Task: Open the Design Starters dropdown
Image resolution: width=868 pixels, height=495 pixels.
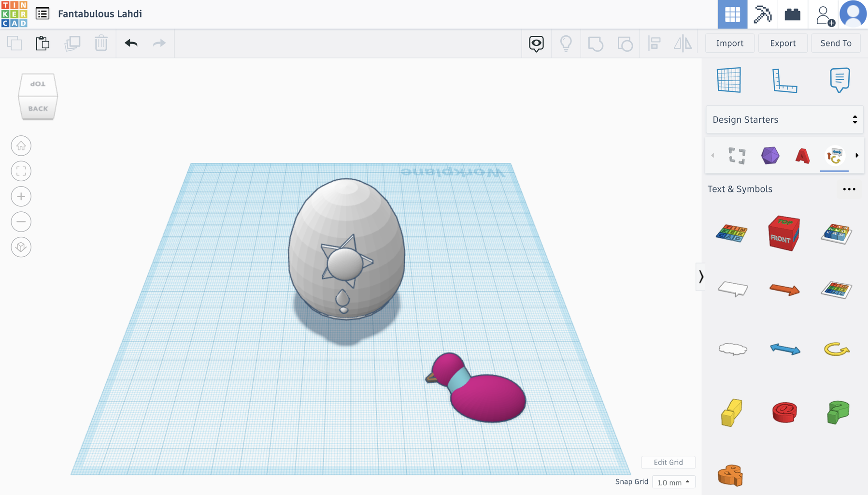Action: pos(783,119)
